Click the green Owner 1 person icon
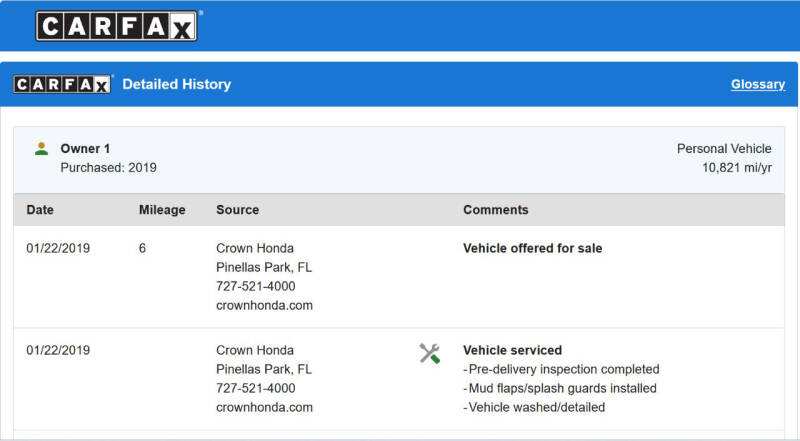This screenshot has width=800, height=441. (x=41, y=149)
